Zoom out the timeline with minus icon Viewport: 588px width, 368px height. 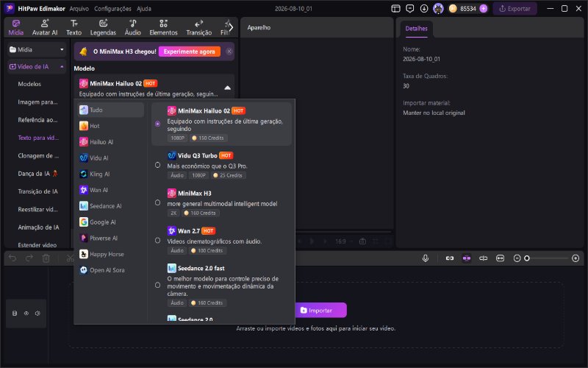pos(517,258)
